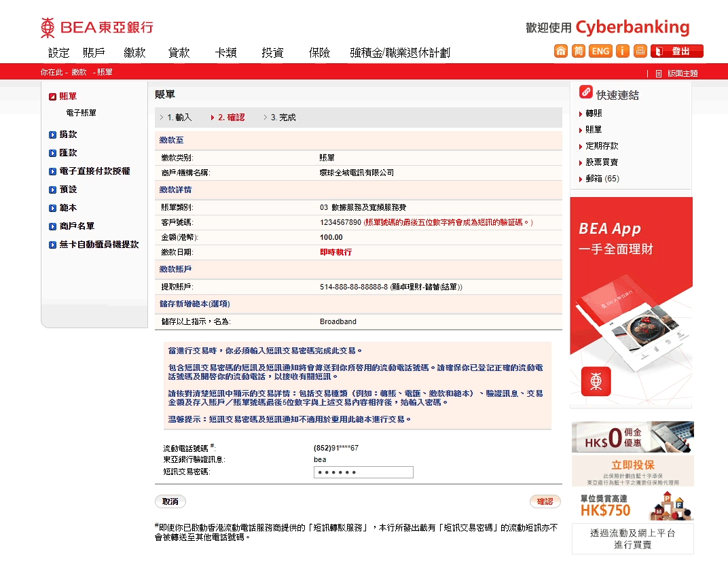Click the customer number 1234567890
This screenshot has width=728, height=583.
[x=340, y=222]
